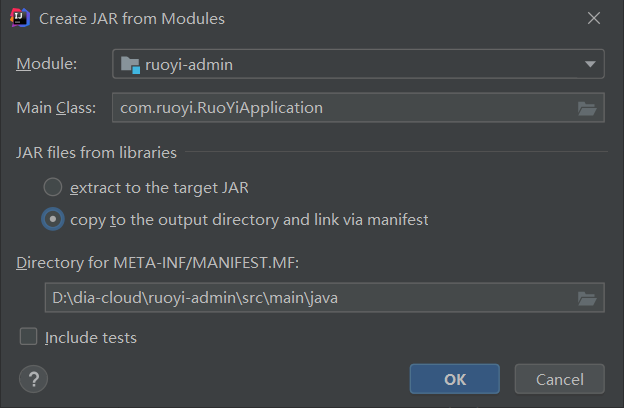
Task: Click the Main Class: field label
Action: pos(56,108)
